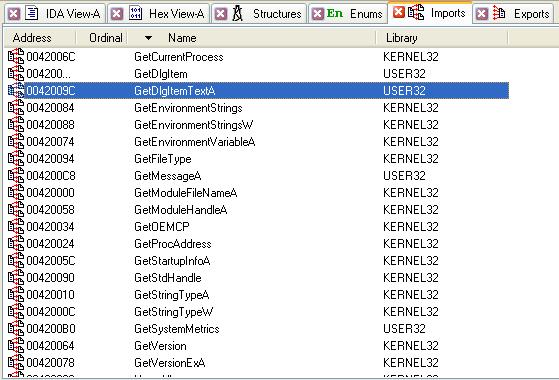Click import icon beside GetModuleHandleA
This screenshot has width=559, height=380.
(x=16, y=210)
